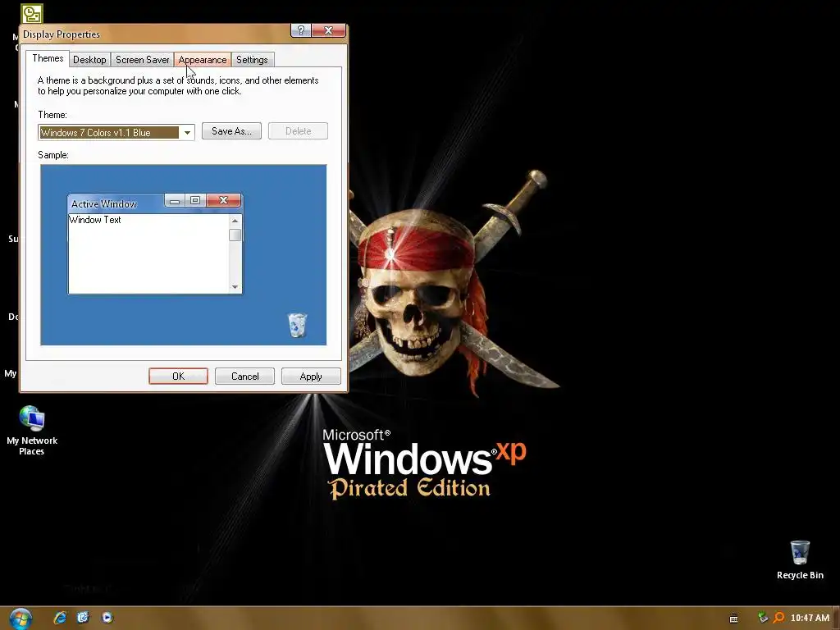Click the green network tray icon
Screen dimensions: 840x630
(x=763, y=618)
